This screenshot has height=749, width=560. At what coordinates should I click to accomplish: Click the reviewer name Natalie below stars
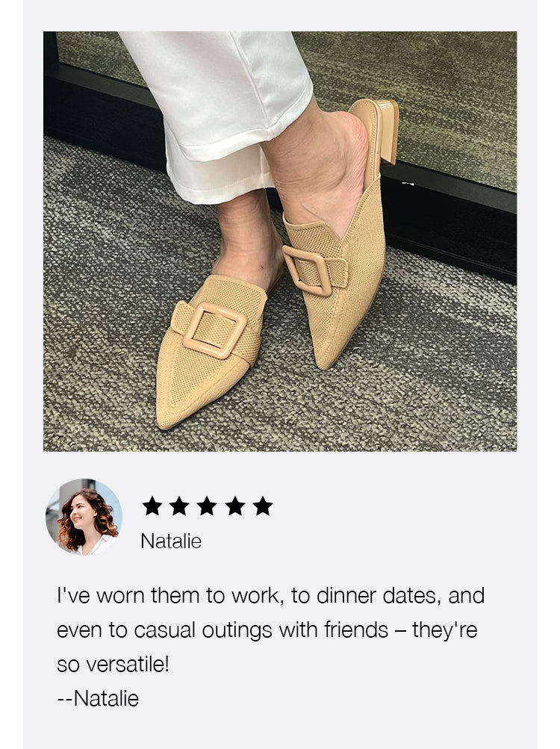171,541
